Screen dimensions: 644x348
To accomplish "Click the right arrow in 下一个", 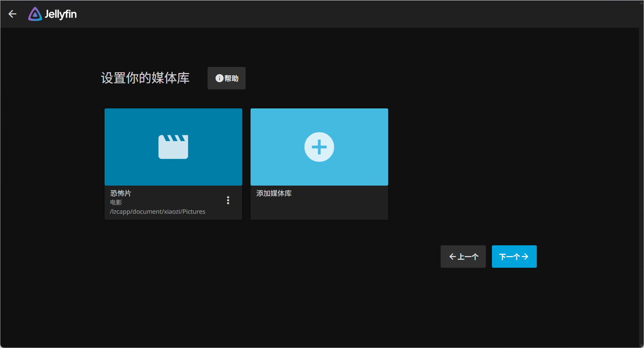I will pyautogui.click(x=525, y=257).
